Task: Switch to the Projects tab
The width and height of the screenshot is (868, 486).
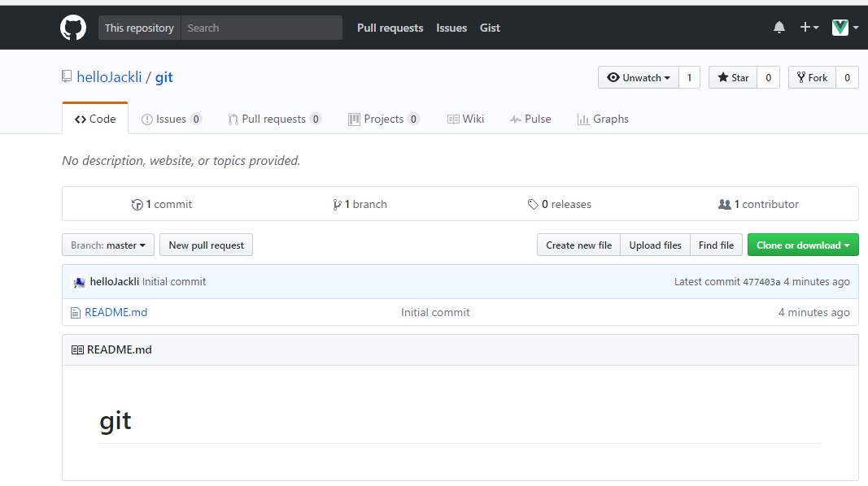Action: (384, 119)
